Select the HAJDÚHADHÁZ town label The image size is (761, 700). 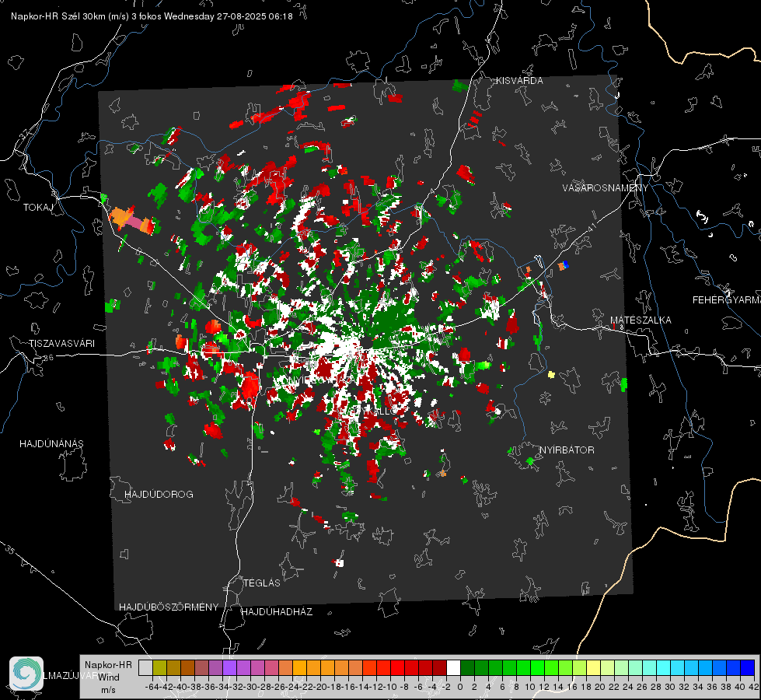coord(277,611)
